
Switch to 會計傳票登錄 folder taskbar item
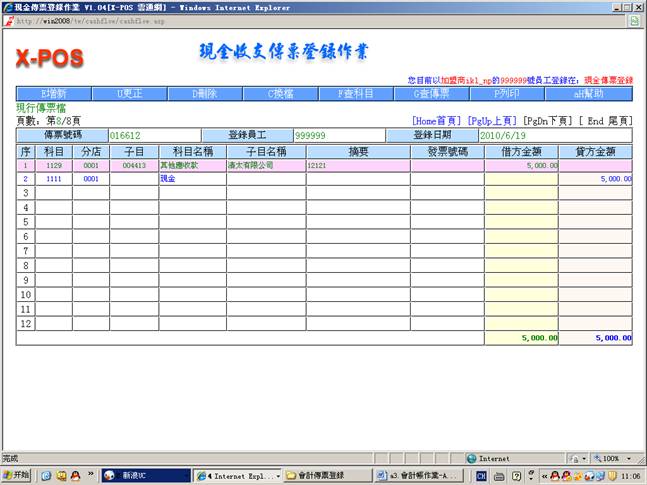325,475
